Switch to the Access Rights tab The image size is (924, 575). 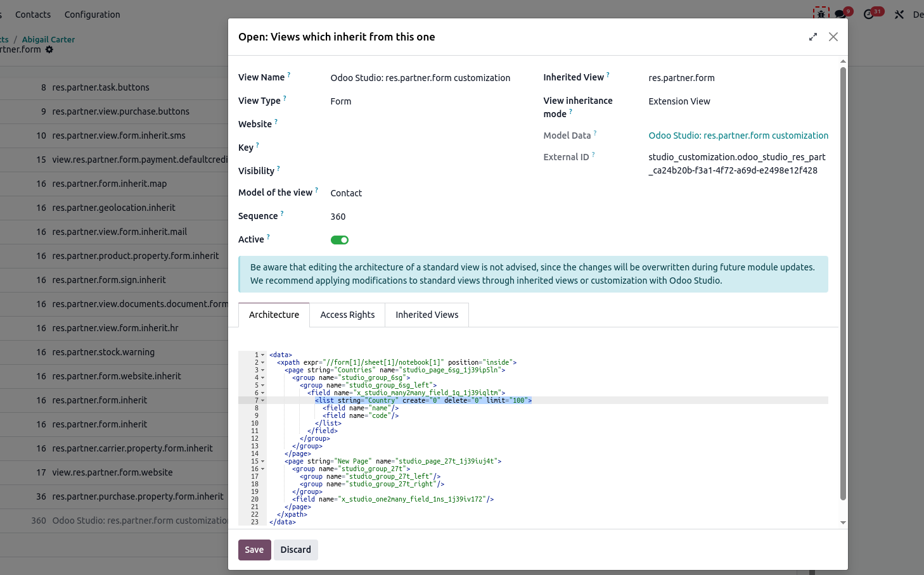[x=347, y=315]
